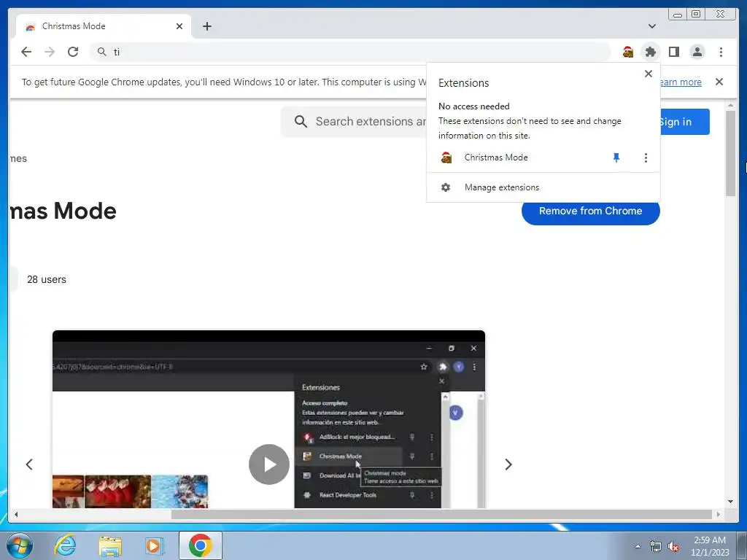Unpin Christmas Mode from toolbar
This screenshot has height=560, width=747.
tap(616, 157)
